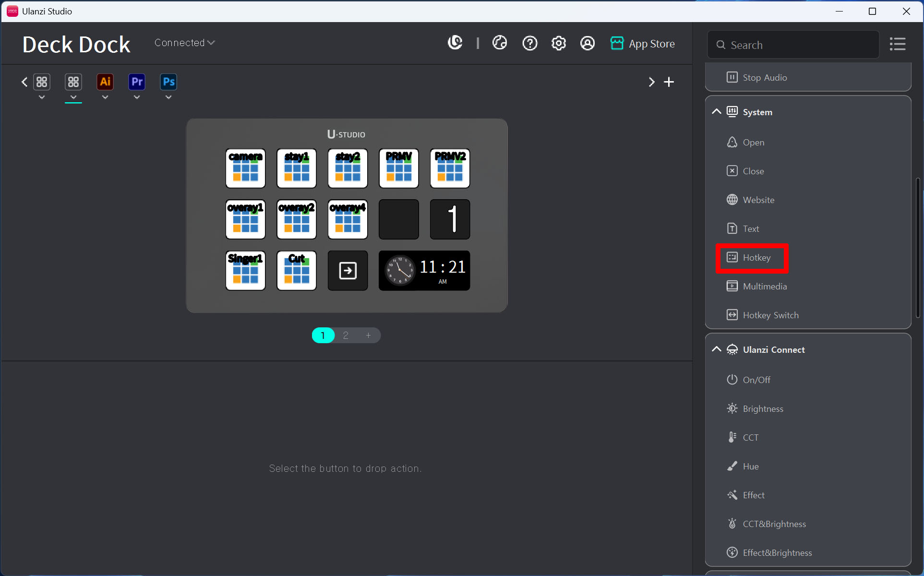924x576 pixels.
Task: Collapse the Ulanzi Connect category
Action: 716,349
